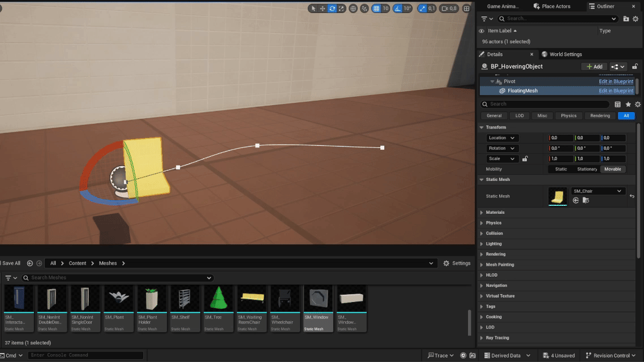
Task: Filter details by General
Action: point(493,116)
